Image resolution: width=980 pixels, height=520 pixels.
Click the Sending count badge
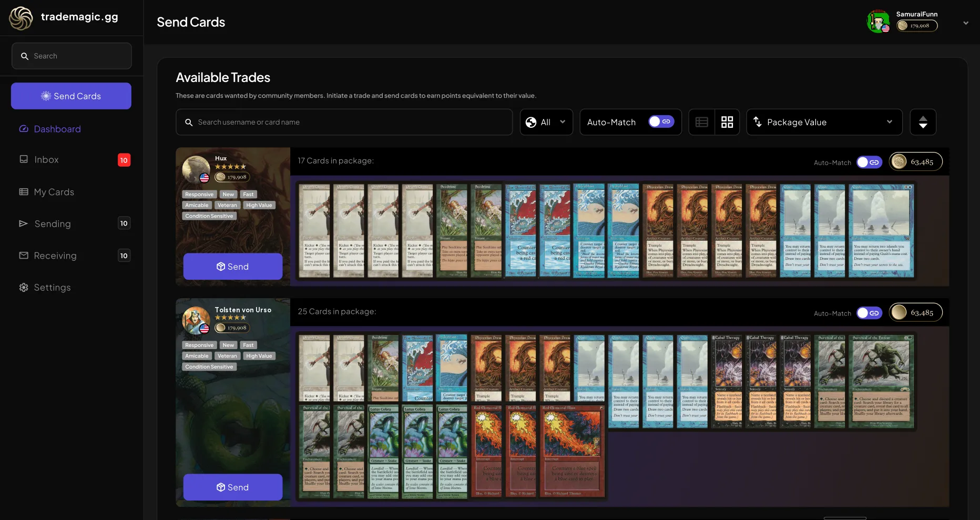(x=124, y=223)
